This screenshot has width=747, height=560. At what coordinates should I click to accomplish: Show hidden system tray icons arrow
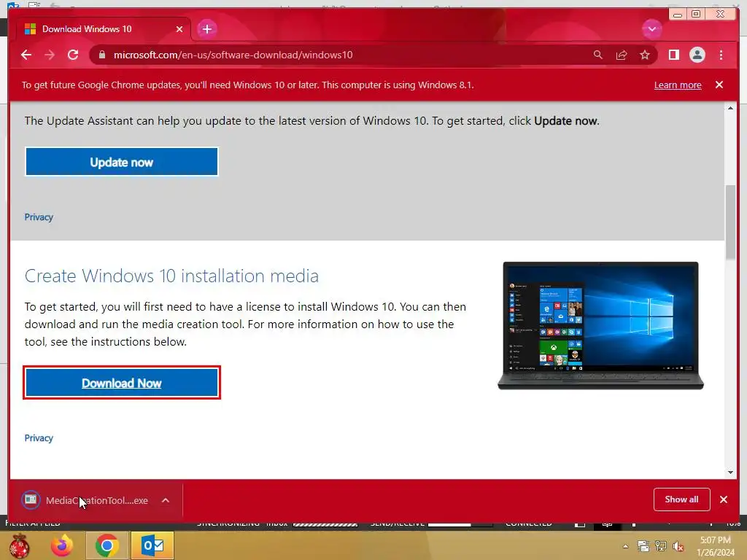tap(625, 547)
